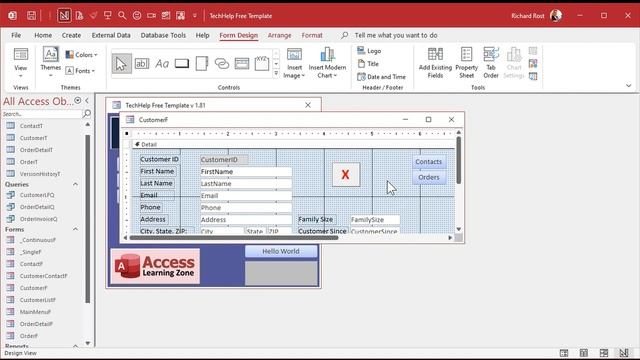Screen dimensions: 640x360
Task: Click the smiley face icon in the quick access toolbar
Action: (137, 16)
